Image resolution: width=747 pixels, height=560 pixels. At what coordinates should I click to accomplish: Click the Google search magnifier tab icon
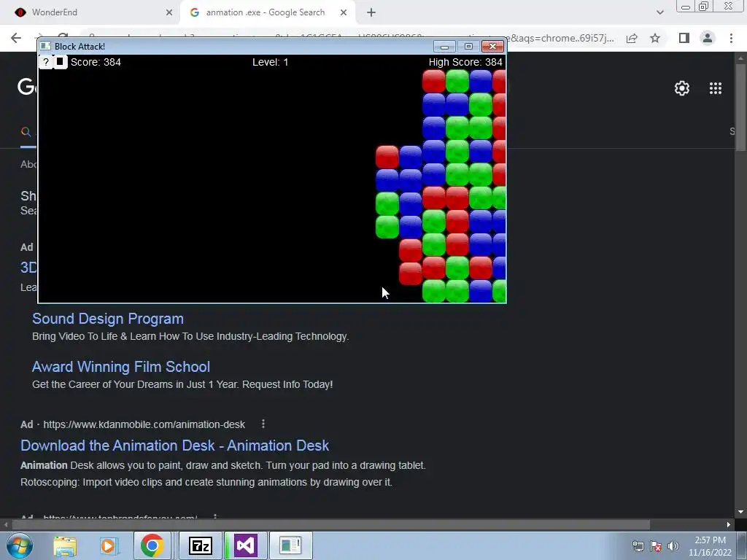click(x=26, y=132)
